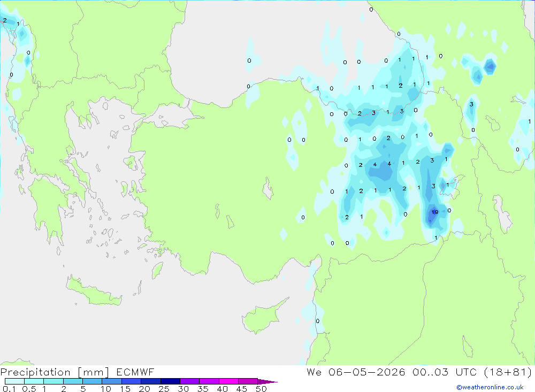Click the 19 mm precipitation value
The width and height of the screenshot is (535, 392).
434,212
